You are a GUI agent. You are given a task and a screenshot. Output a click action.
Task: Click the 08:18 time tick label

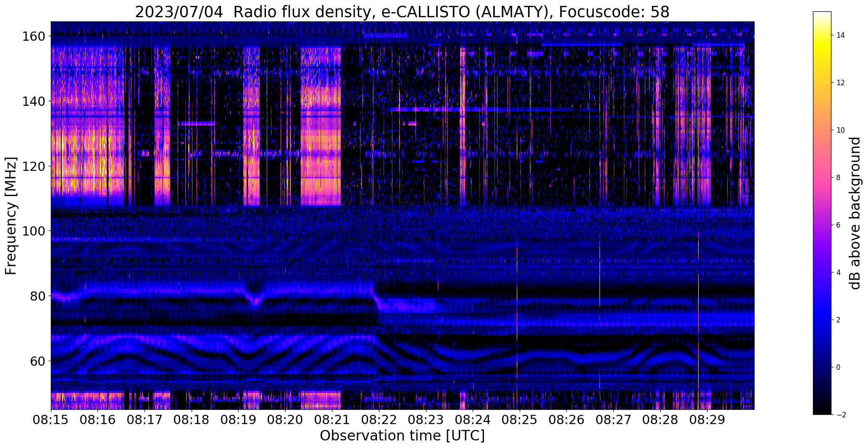tap(192, 420)
